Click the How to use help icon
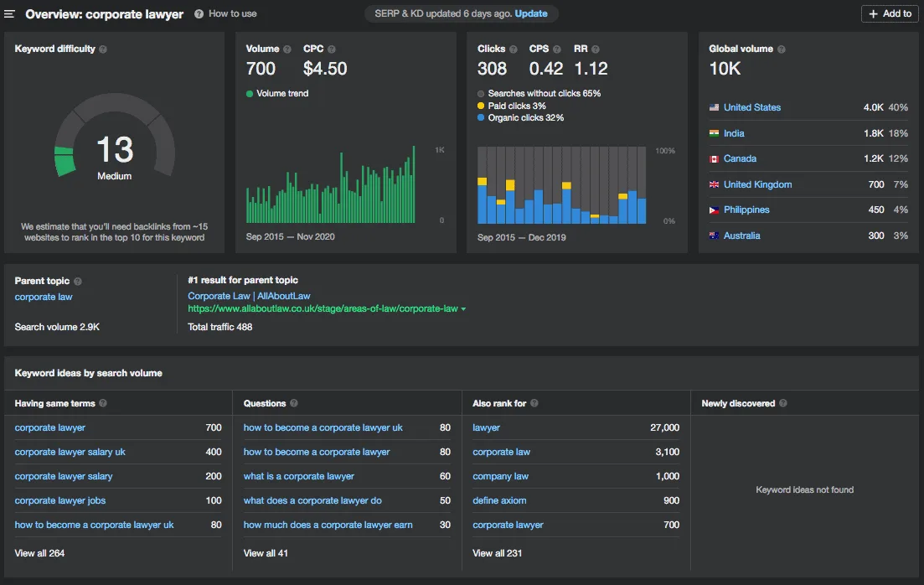 (199, 13)
